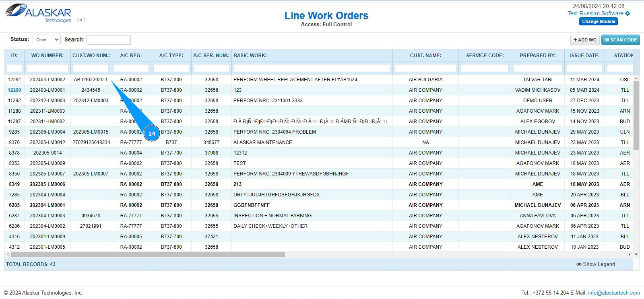Open the info@alaskartech.com email link
The image size is (644, 299).
tap(614, 293)
